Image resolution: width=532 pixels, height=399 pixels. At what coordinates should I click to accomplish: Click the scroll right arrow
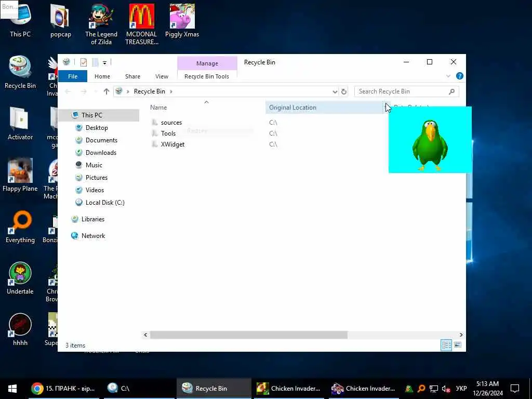point(461,335)
